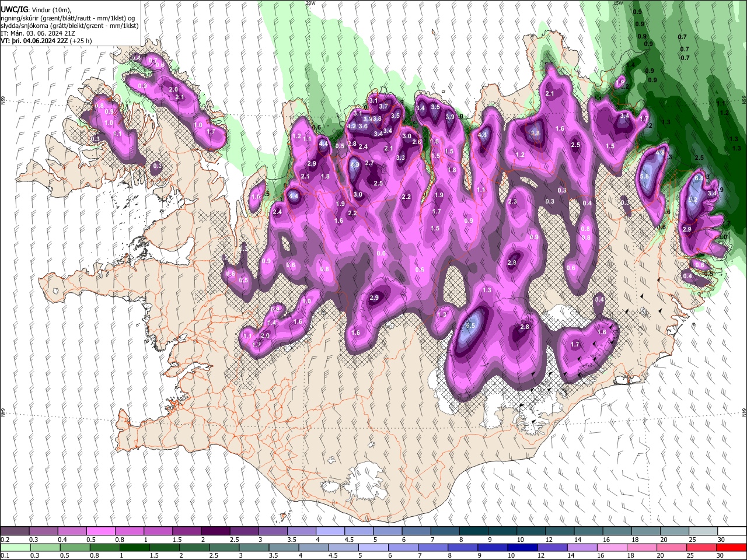Click the '0.2' label on the snow scale
This screenshot has height=560, width=747.
click(5, 540)
